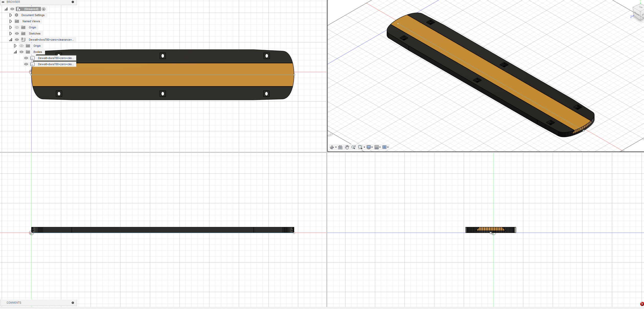Open the Viewports dropdown arrow

pos(388,147)
